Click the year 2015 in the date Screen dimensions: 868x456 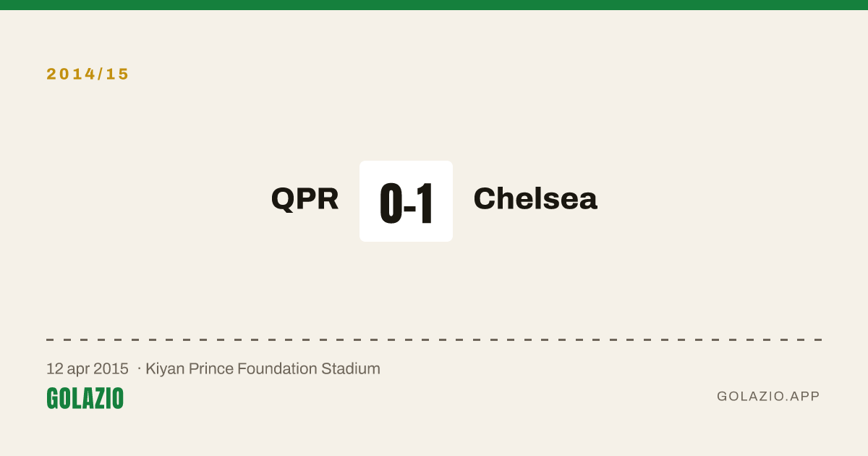click(x=112, y=368)
